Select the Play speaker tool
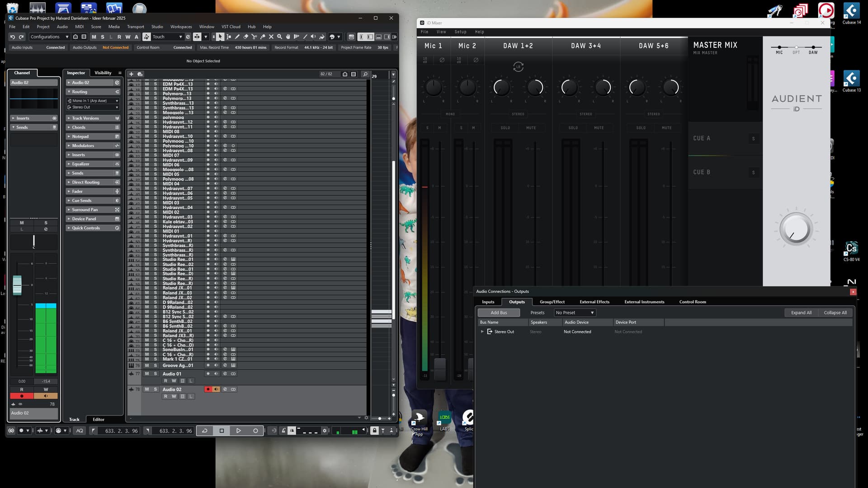This screenshot has width=868, height=488. 313,37
